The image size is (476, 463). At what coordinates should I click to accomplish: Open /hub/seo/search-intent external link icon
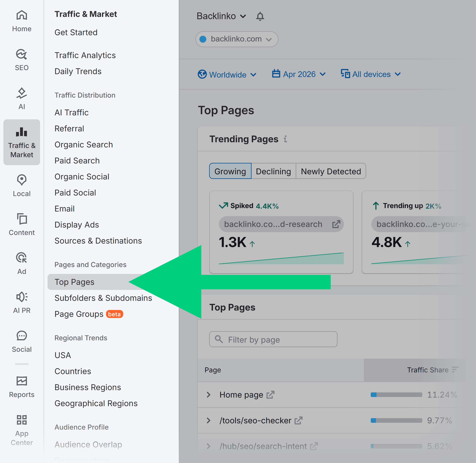[314, 446]
